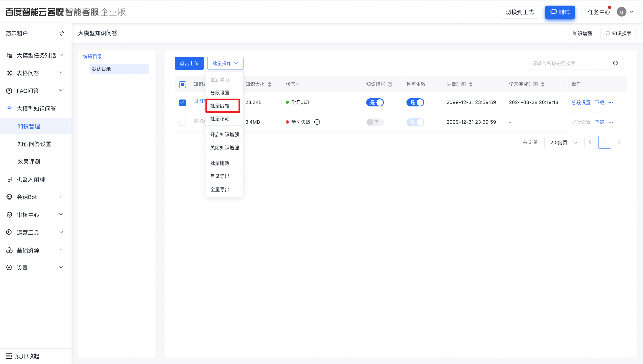Select 全量导出 in batch menu
Viewport: 643px width, 364px height.
coord(224,190)
